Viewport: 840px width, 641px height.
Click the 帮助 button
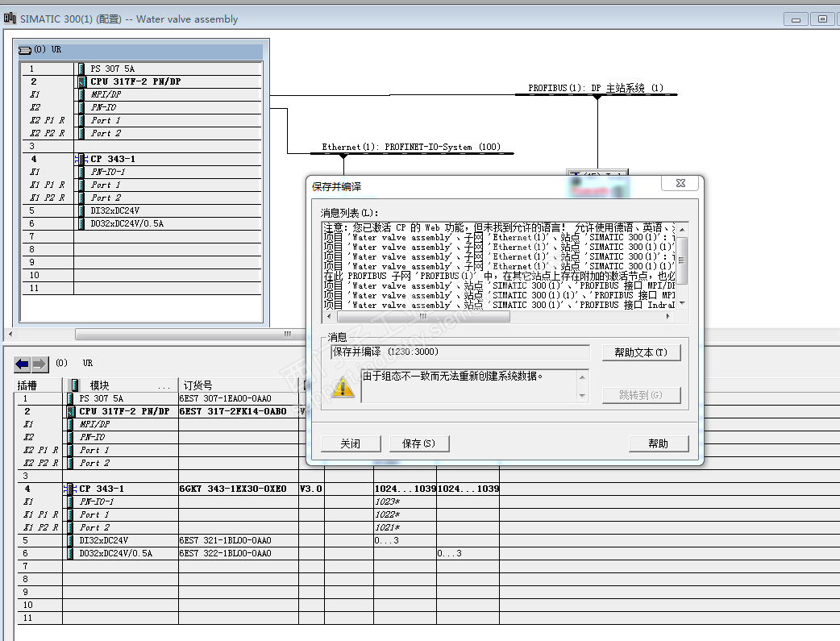tap(659, 443)
